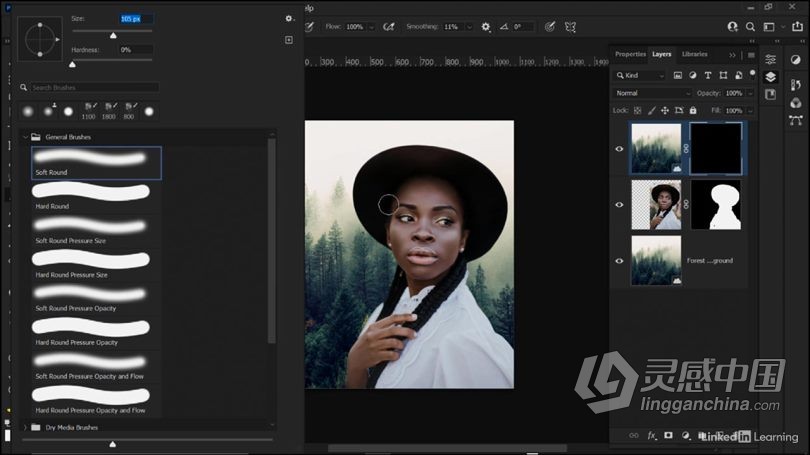This screenshot has height=455, width=810.
Task: Click the add layer style fx icon
Action: [x=651, y=435]
